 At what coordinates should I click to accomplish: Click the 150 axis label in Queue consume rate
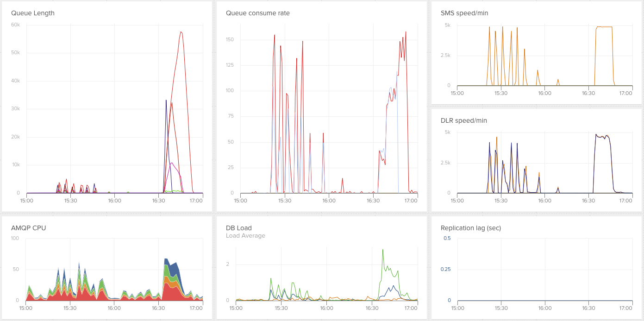[230, 40]
